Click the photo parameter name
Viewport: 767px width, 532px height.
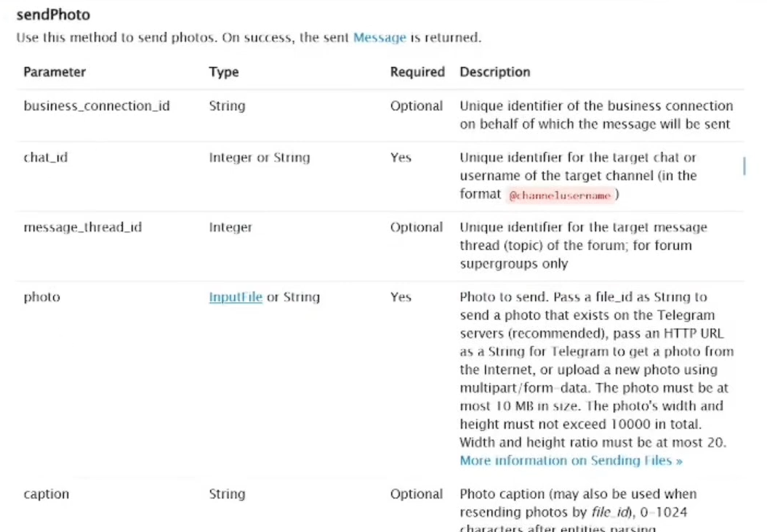[x=42, y=297]
